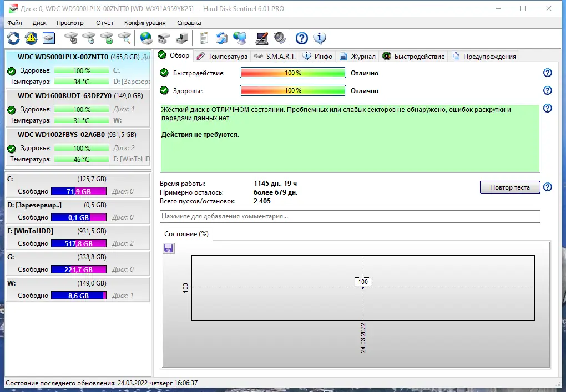This screenshot has height=392, width=566.
Task: Open the Просмотр menu
Action: point(70,23)
